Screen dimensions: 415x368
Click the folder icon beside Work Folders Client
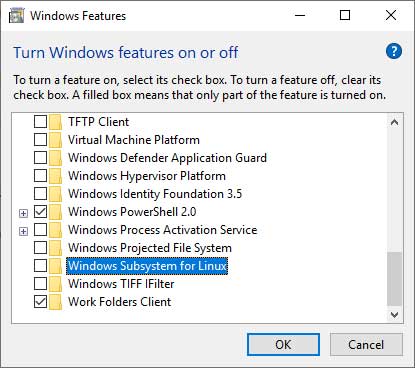click(x=55, y=302)
